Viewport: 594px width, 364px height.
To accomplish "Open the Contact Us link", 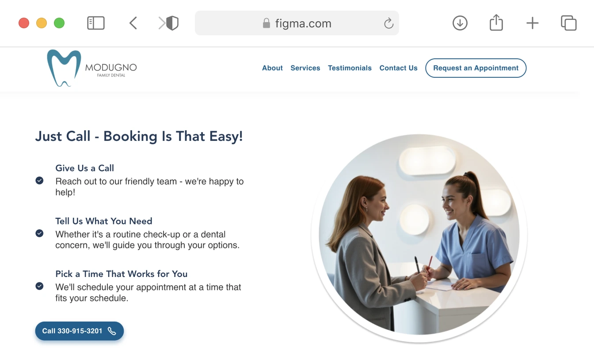I will 398,68.
